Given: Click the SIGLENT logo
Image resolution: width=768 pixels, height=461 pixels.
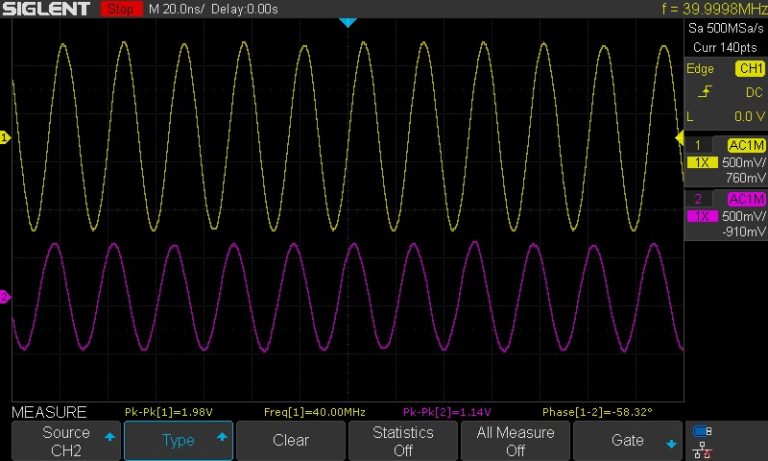Looking at the screenshot, I should tap(47, 9).
